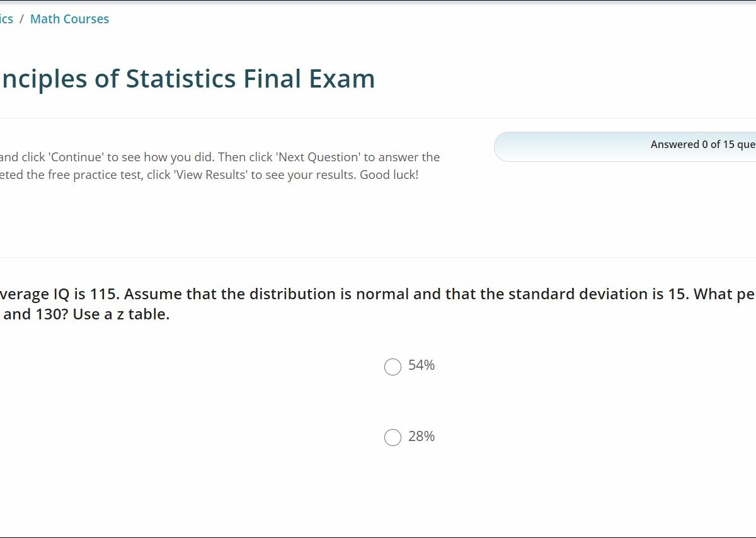Select the 28% answer radio button
The width and height of the screenshot is (756, 538).
[x=392, y=437]
